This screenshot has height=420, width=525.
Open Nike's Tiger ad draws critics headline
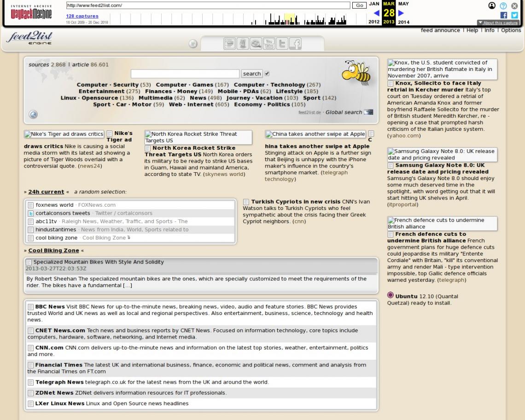tap(78, 140)
